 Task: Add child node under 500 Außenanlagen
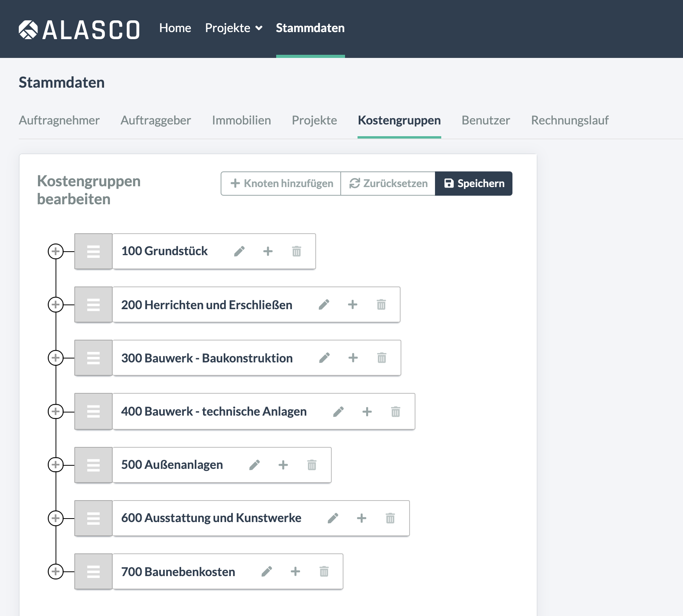pyautogui.click(x=283, y=465)
